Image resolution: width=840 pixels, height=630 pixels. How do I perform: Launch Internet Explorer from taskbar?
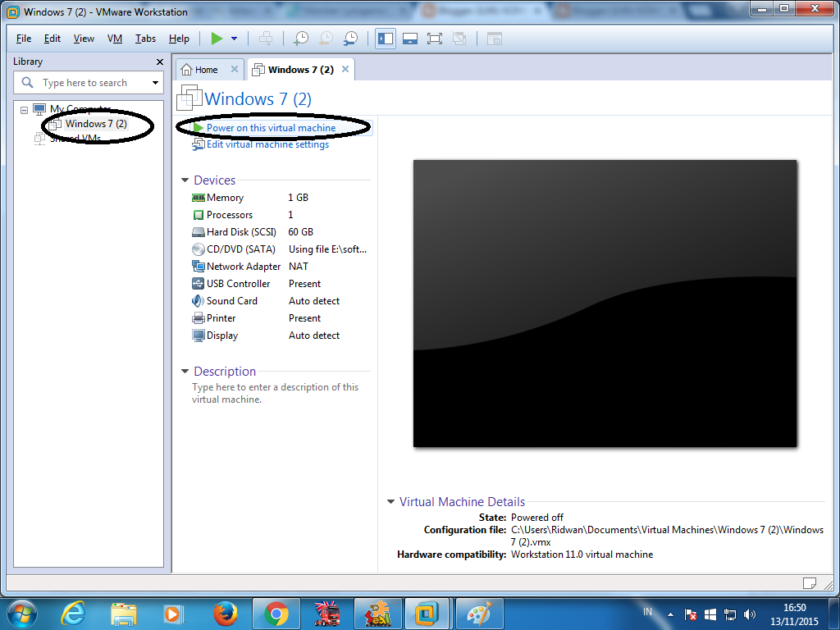pyautogui.click(x=73, y=614)
